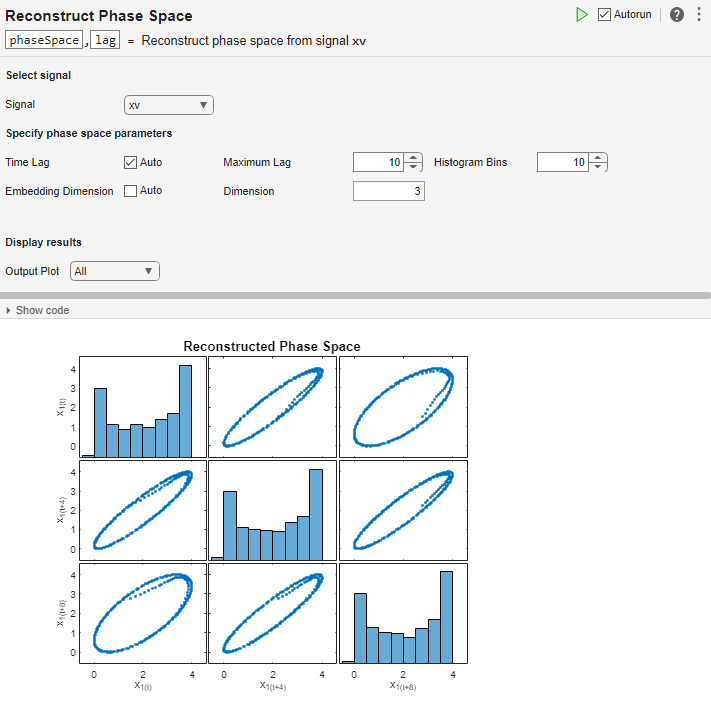Toggle the Time Lag Auto checkbox
The height and width of the screenshot is (710, 711).
(130, 162)
